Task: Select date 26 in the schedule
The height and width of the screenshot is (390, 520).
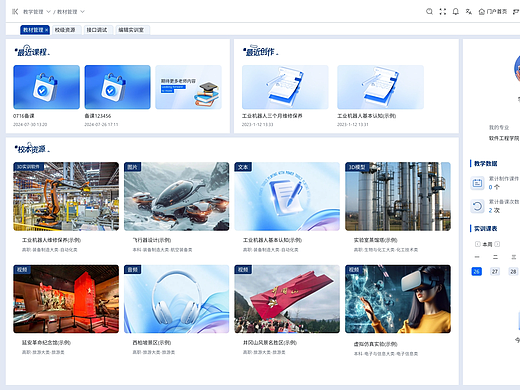Action: [477, 271]
